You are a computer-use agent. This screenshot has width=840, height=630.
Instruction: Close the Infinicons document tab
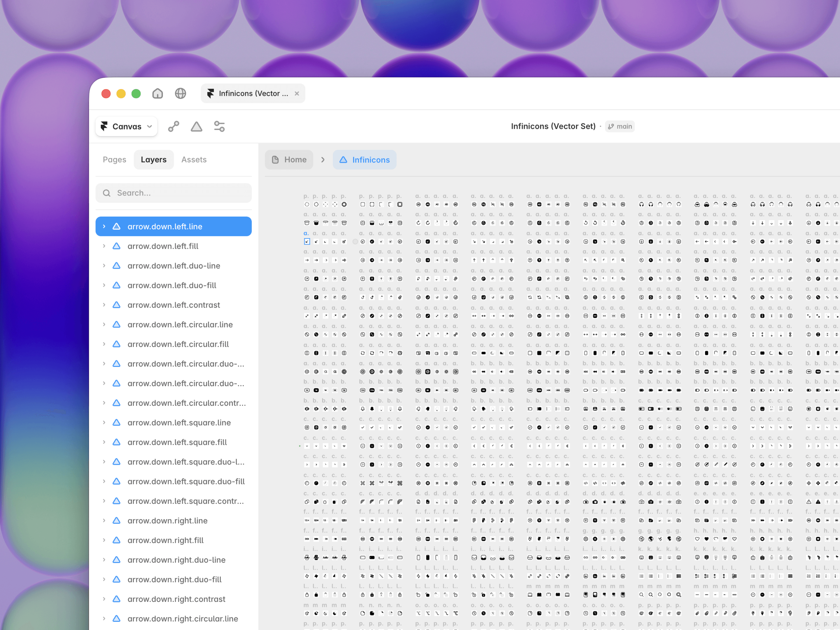click(297, 93)
